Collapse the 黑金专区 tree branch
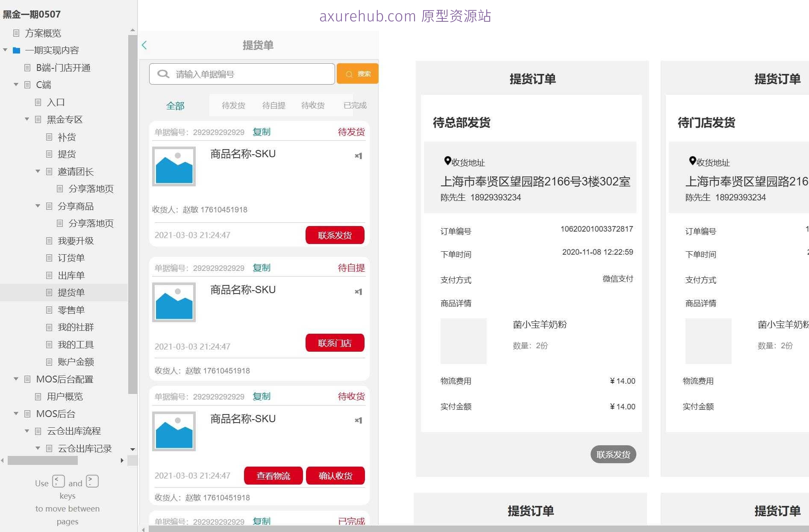The image size is (809, 532). click(x=27, y=119)
